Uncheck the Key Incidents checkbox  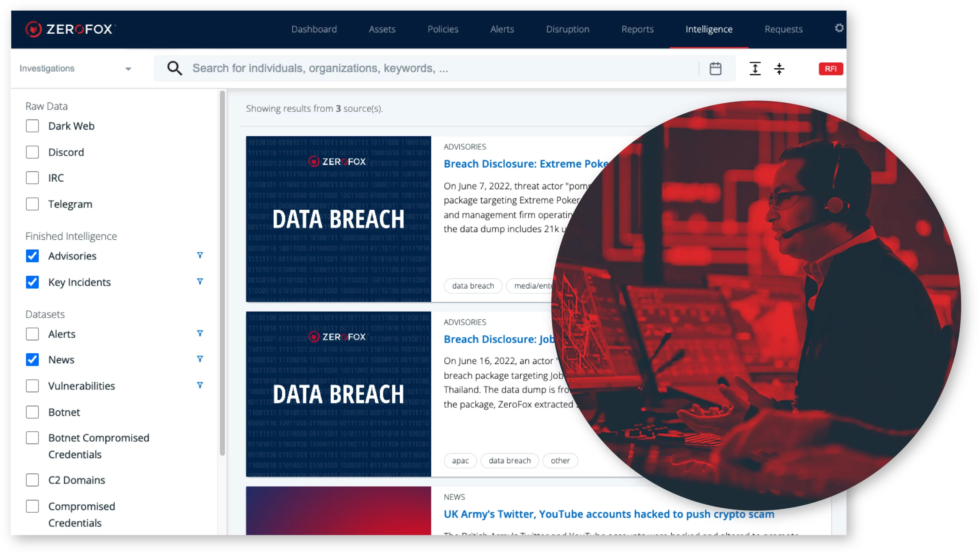coord(32,282)
